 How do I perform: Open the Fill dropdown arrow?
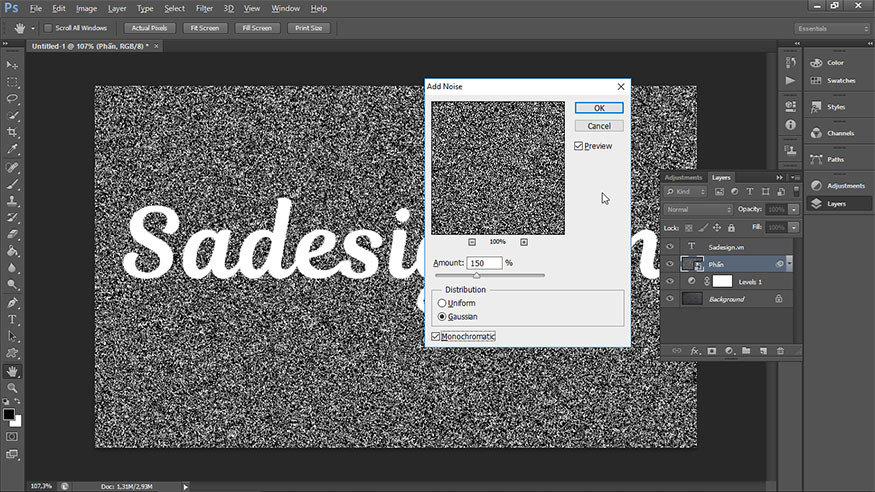(x=794, y=228)
